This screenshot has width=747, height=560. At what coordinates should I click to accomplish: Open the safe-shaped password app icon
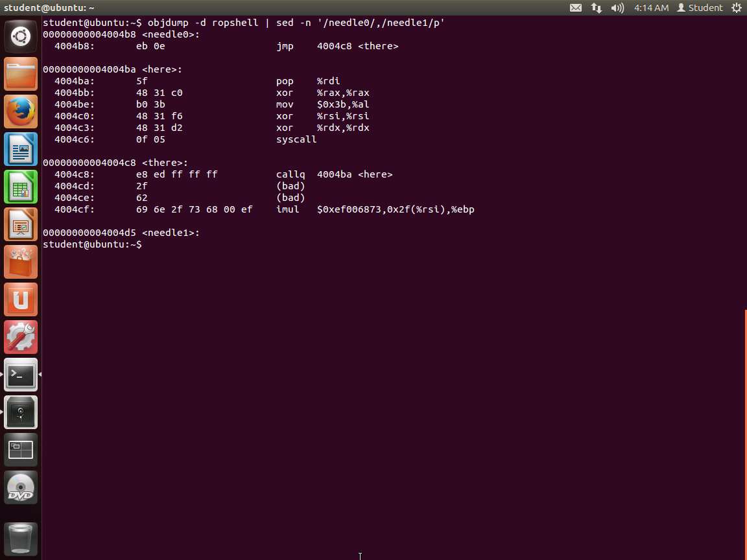pyautogui.click(x=21, y=412)
